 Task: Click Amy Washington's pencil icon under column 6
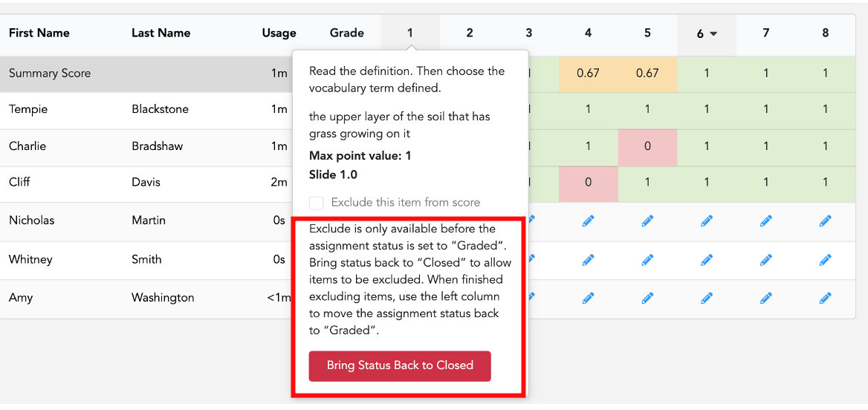tap(706, 299)
